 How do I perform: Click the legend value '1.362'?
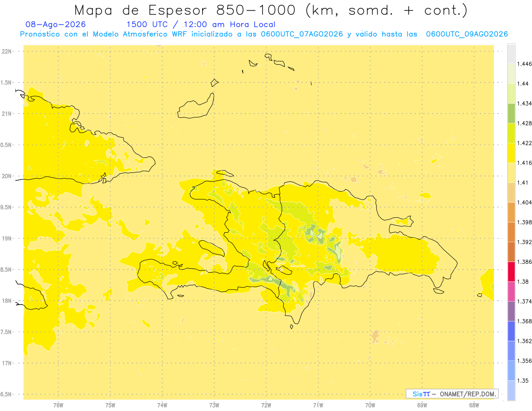point(524,341)
